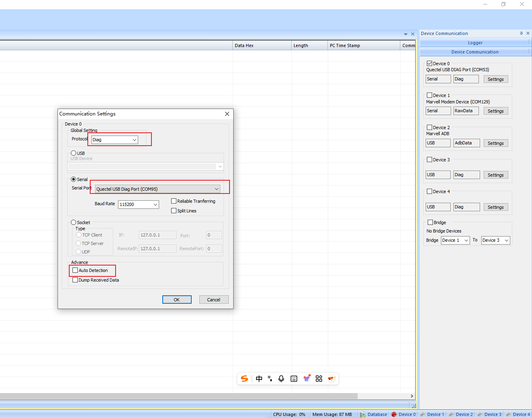Open the Bridge target Device 3 dropdown
The height and width of the screenshot is (418, 532).
(496, 240)
